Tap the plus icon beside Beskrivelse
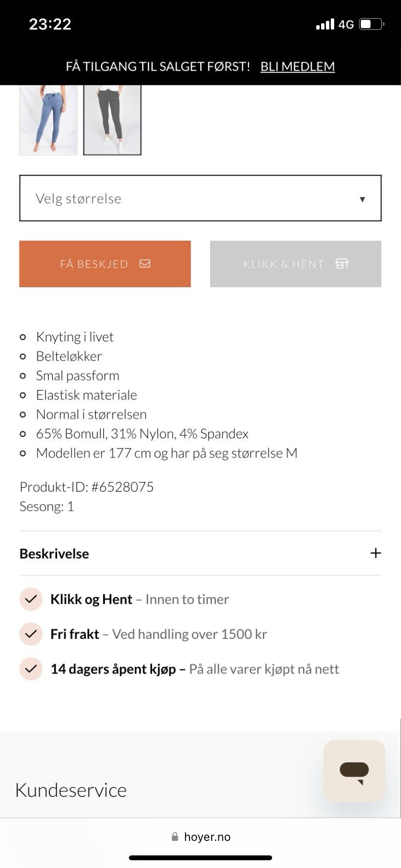The width and height of the screenshot is (401, 868). tap(375, 553)
